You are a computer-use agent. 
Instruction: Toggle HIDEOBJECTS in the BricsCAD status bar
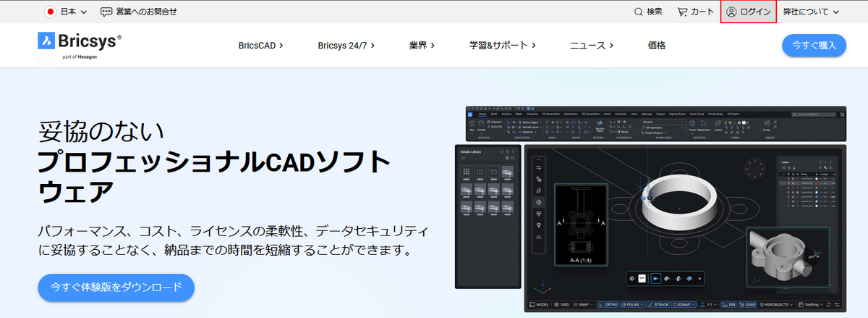pyautogui.click(x=776, y=304)
